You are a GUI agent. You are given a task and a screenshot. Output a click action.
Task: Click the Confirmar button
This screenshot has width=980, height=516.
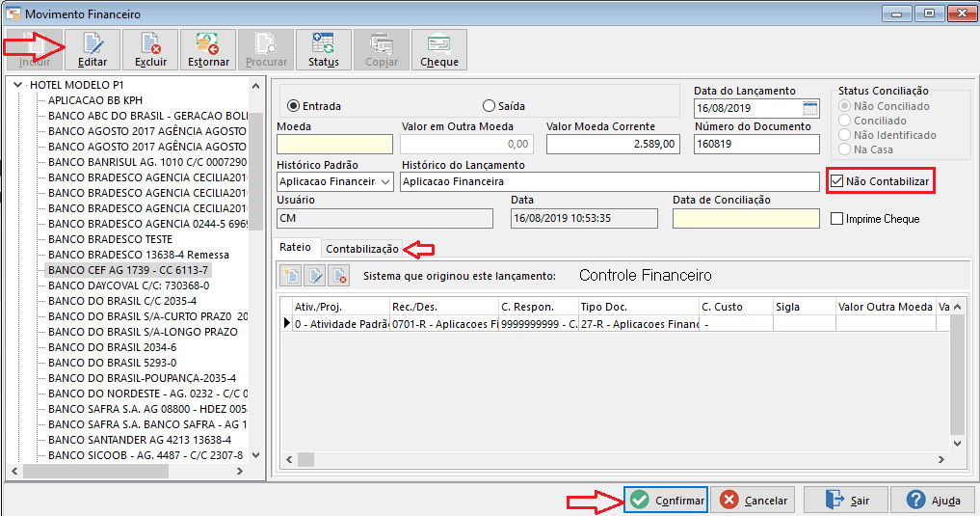tap(666, 501)
